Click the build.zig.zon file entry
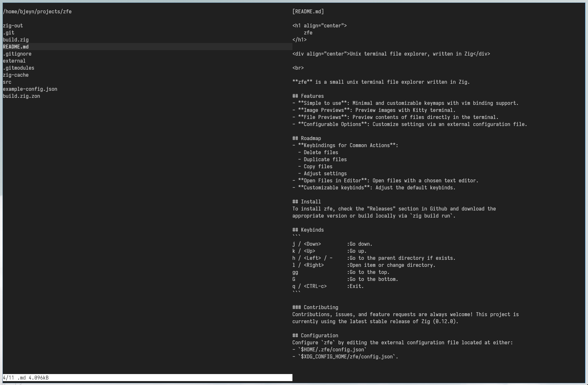The height and width of the screenshot is (385, 588). click(21, 96)
